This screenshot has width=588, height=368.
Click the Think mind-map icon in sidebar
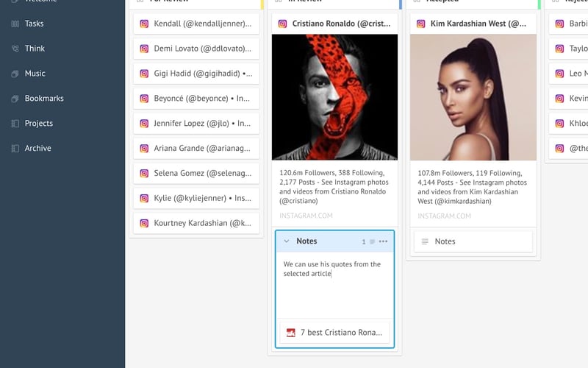[15, 49]
